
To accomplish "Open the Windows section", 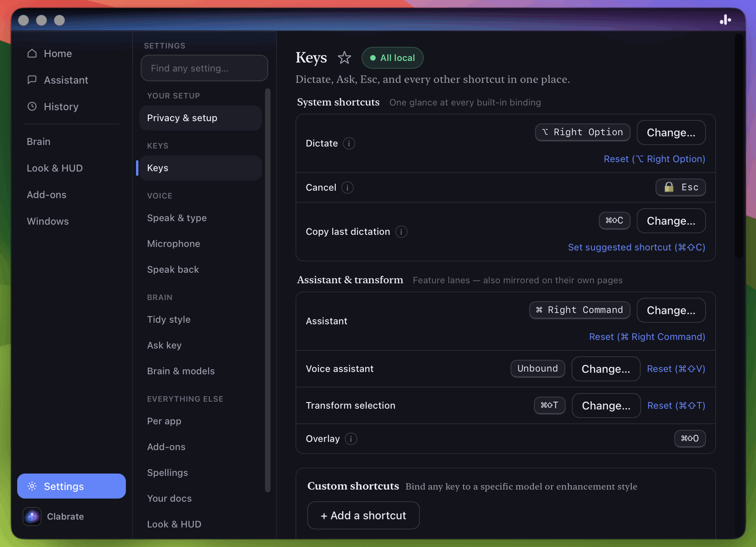I will 48,221.
